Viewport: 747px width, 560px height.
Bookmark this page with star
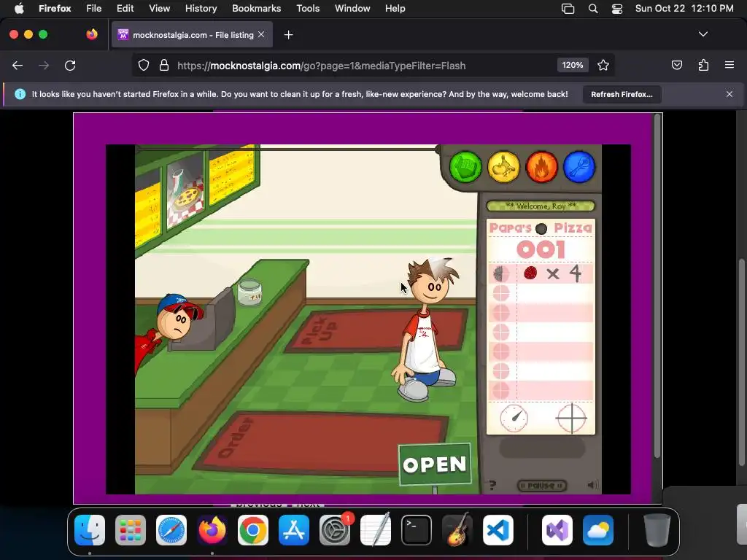pyautogui.click(x=603, y=65)
